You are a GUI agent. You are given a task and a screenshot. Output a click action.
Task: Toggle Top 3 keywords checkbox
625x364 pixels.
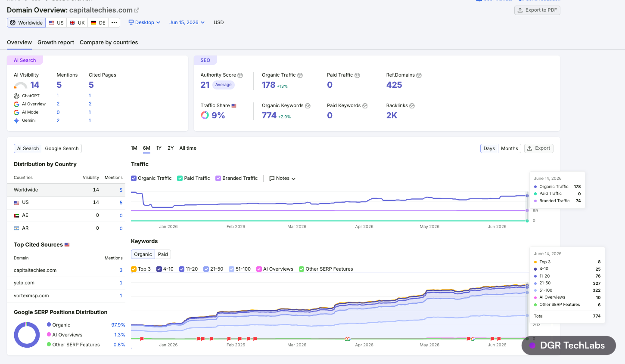(x=134, y=269)
